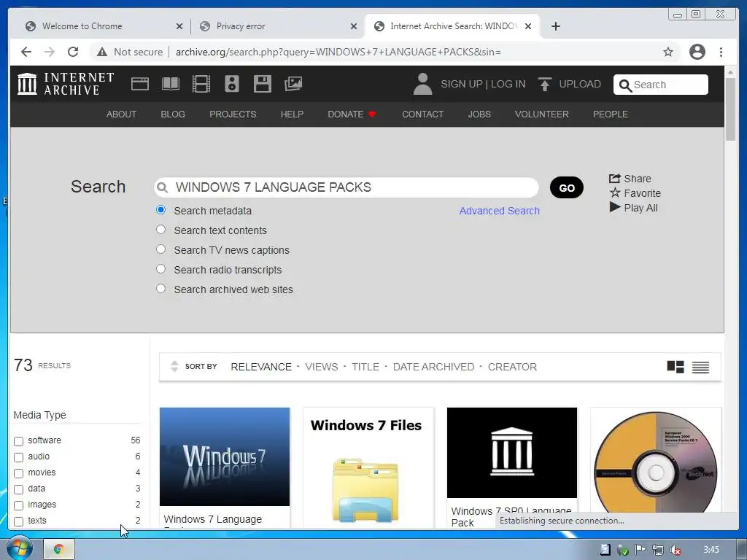Check the images media type

pos(18,505)
